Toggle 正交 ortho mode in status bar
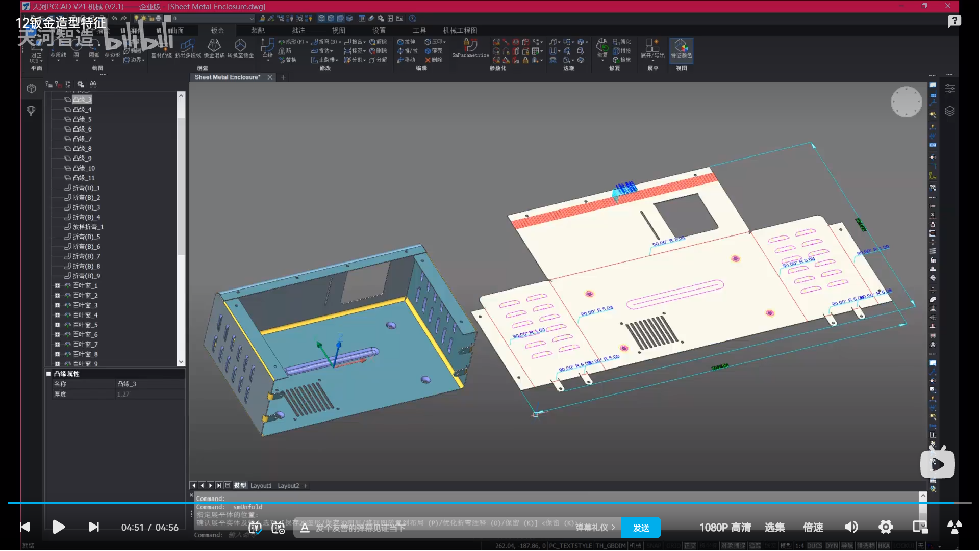Screen dimensions: 980x551 pyautogui.click(x=690, y=546)
